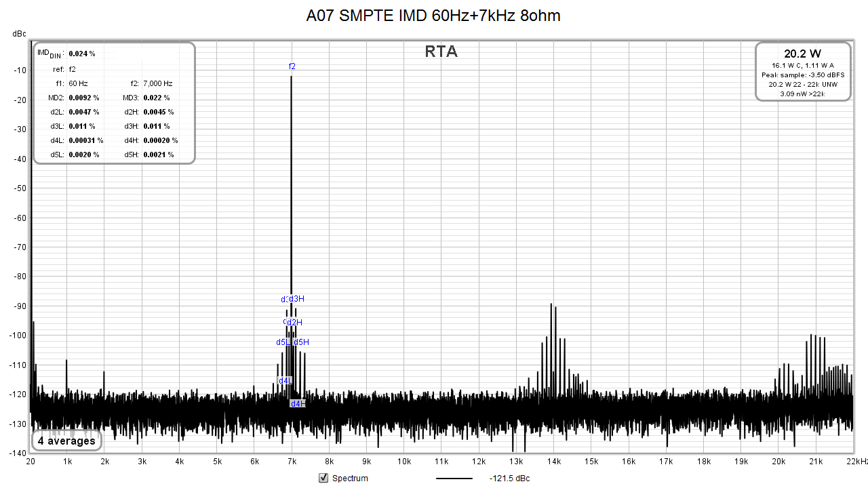Click the d5H sideband marker label

301,342
